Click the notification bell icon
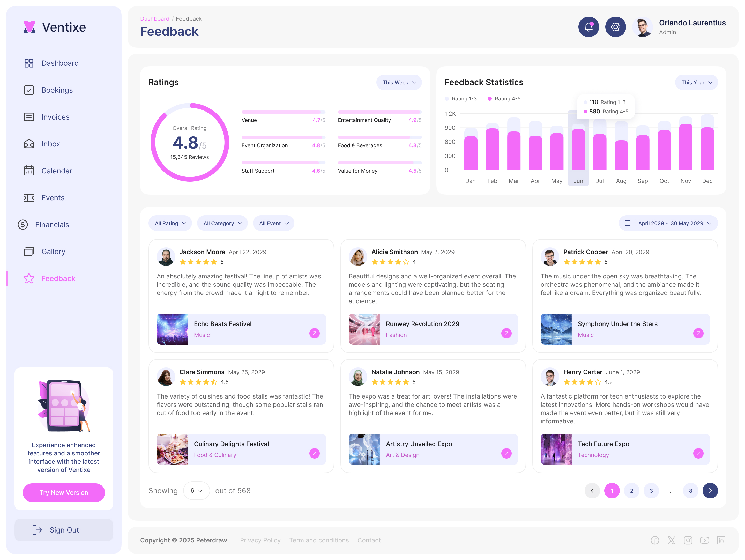 [x=588, y=27]
